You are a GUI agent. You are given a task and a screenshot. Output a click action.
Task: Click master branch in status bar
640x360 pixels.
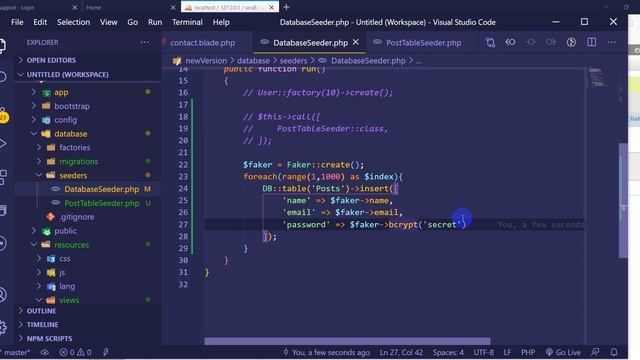tap(16, 352)
